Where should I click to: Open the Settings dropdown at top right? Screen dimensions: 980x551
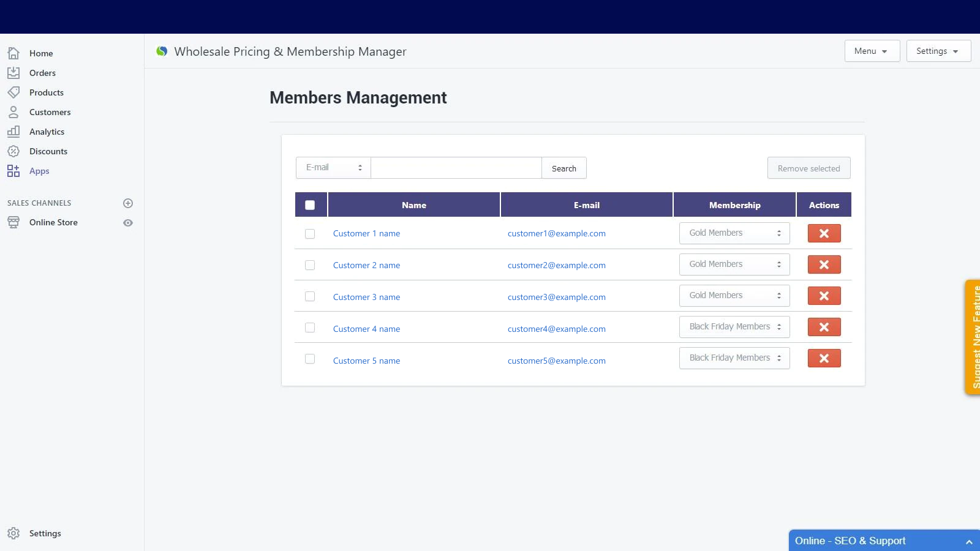[x=938, y=51]
